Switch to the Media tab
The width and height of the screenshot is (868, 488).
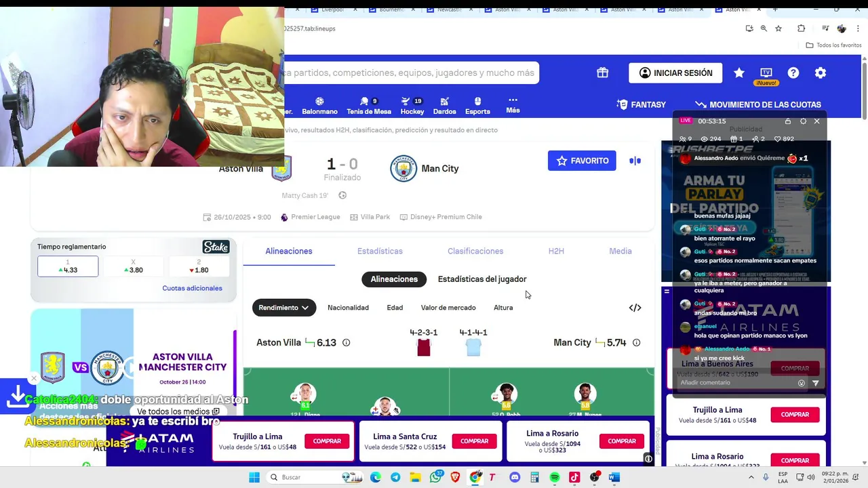(620, 251)
